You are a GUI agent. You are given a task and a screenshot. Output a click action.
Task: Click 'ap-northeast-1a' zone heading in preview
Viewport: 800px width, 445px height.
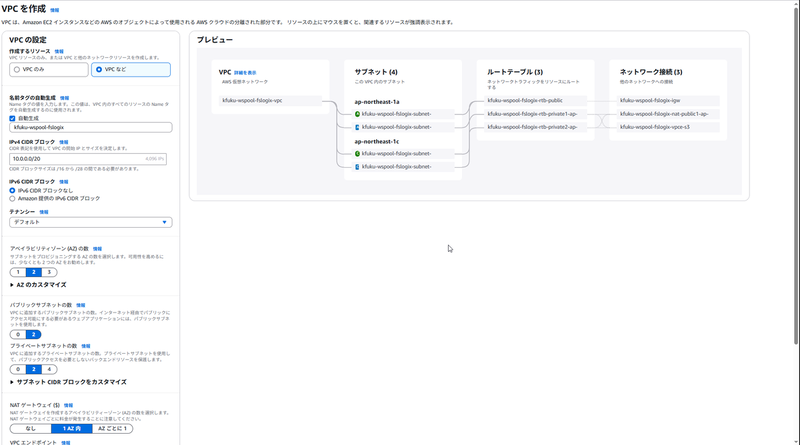[377, 102]
